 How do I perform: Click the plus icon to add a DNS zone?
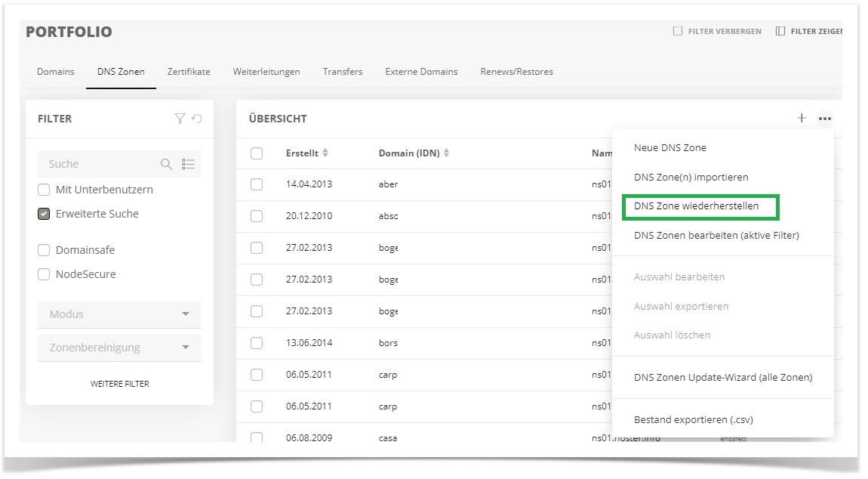pos(801,118)
